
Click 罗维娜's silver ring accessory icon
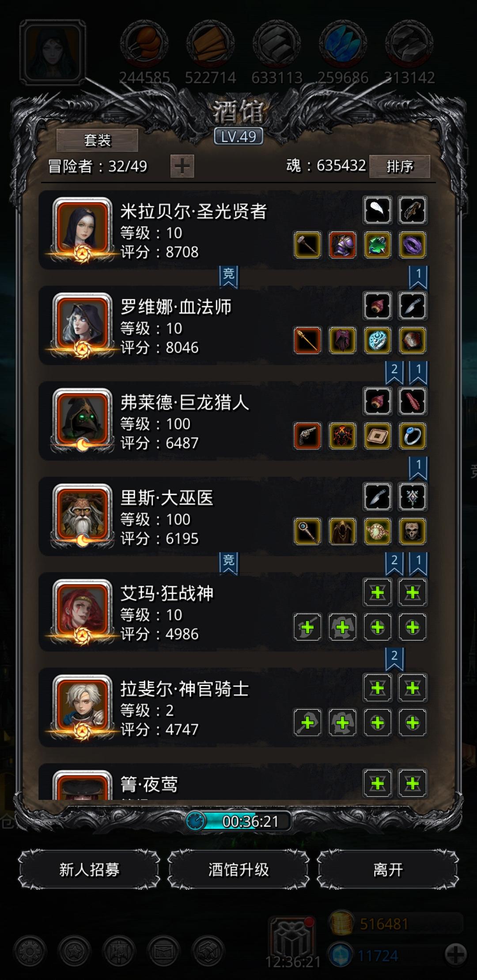(x=378, y=340)
